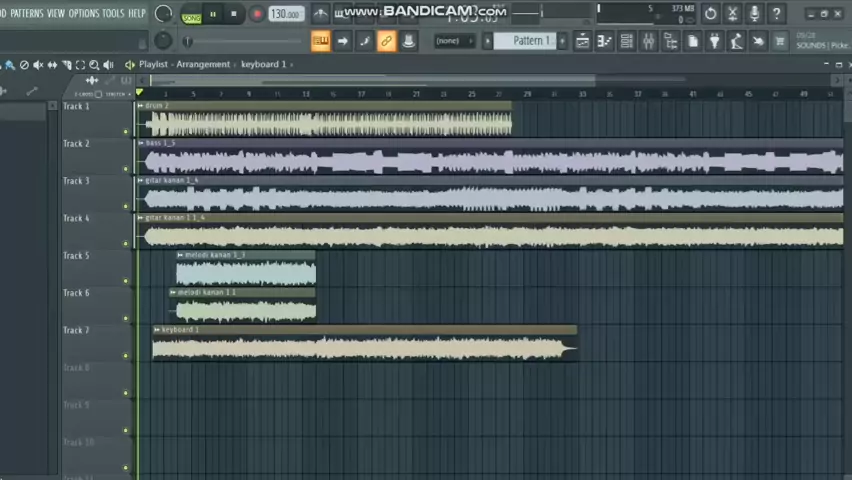Open the piano roll view icon

pos(604,41)
